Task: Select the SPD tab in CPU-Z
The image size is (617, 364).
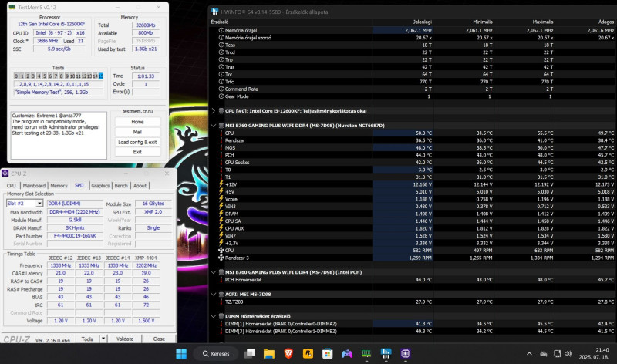Action: (79, 186)
